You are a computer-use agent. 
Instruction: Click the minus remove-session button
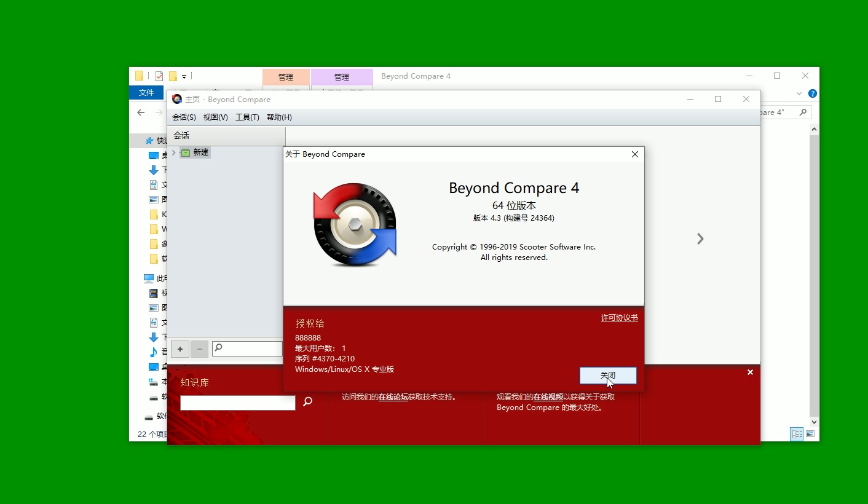pos(199,350)
